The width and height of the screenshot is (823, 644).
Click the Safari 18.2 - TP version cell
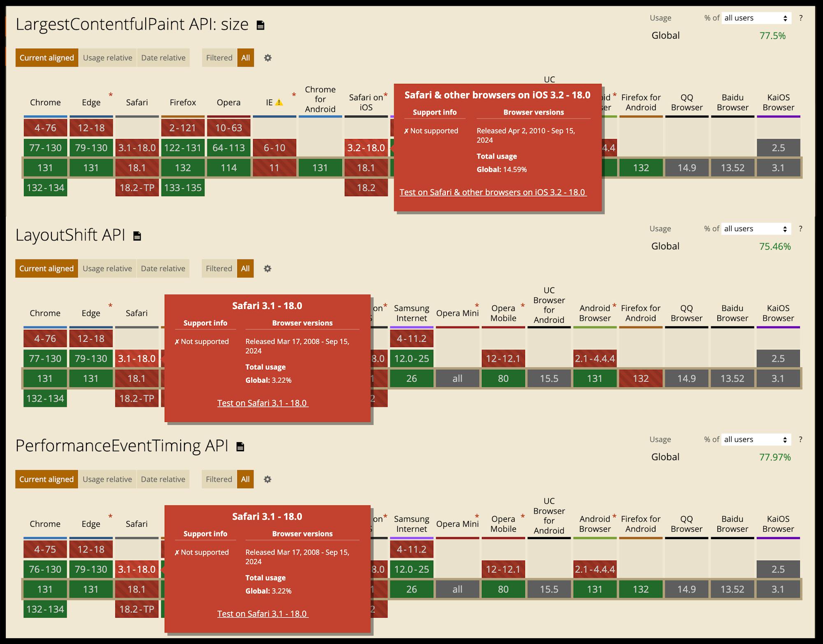tap(137, 188)
